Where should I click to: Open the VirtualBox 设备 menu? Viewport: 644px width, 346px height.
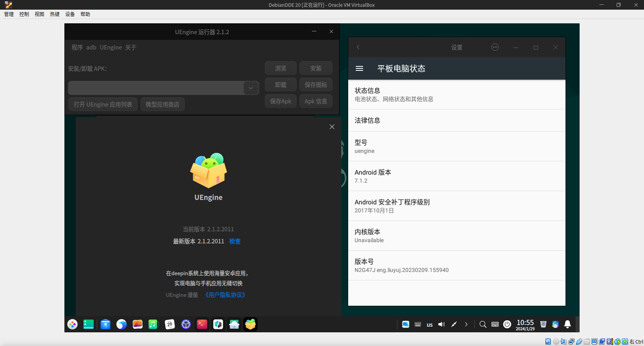point(70,14)
